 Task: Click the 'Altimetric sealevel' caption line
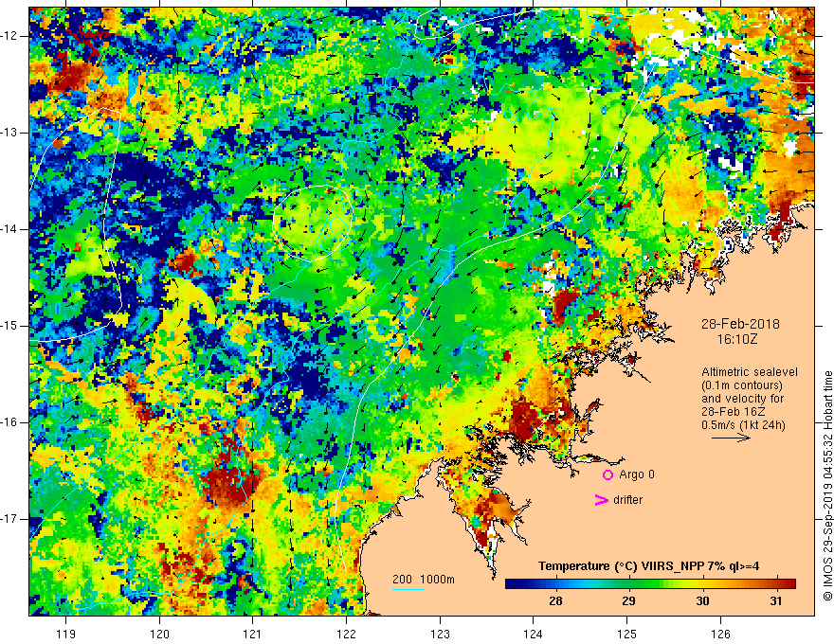click(x=750, y=372)
